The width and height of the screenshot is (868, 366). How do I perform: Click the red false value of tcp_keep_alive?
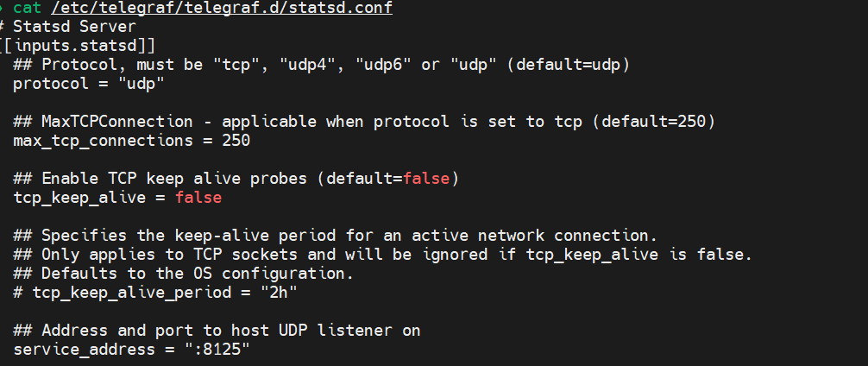point(198,198)
